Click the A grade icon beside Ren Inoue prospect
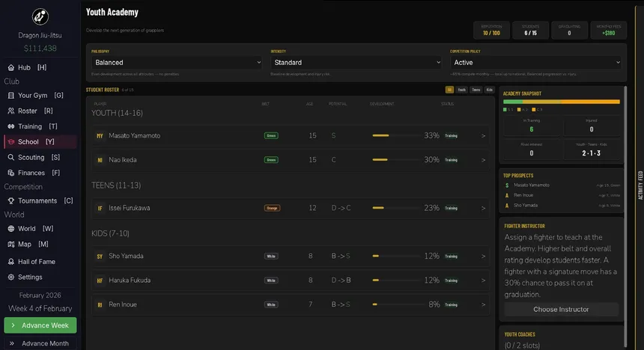Image resolution: width=644 pixels, height=350 pixels. [507, 195]
